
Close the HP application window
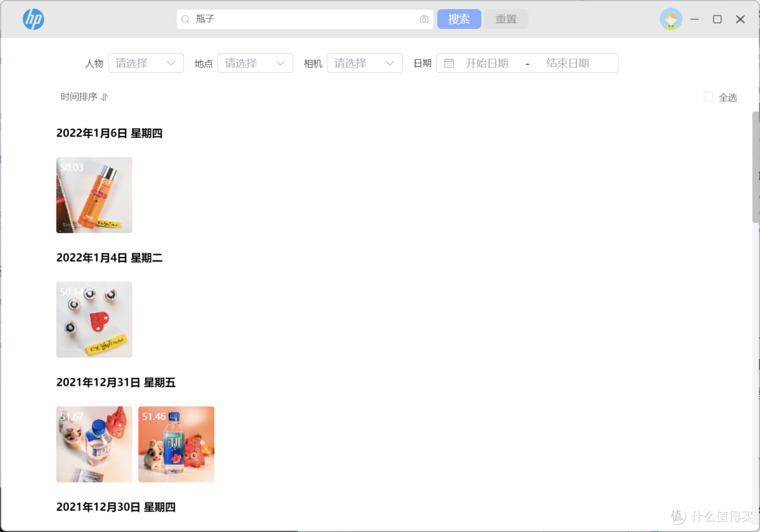point(740,20)
